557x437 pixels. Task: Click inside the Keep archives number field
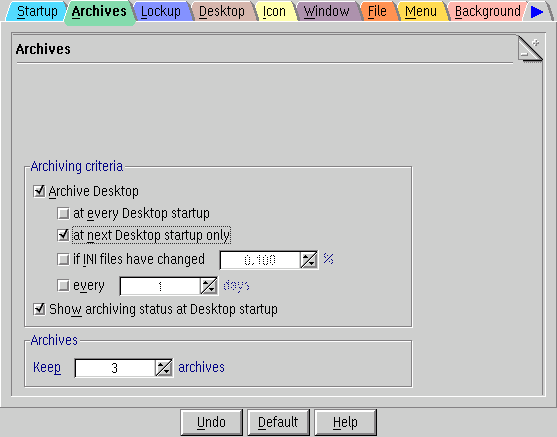tap(115, 368)
